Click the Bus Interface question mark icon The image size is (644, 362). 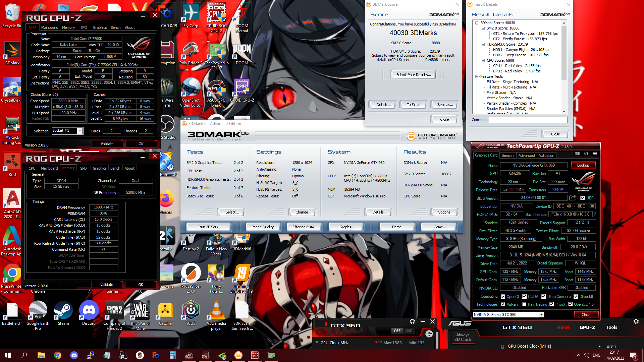point(595,214)
